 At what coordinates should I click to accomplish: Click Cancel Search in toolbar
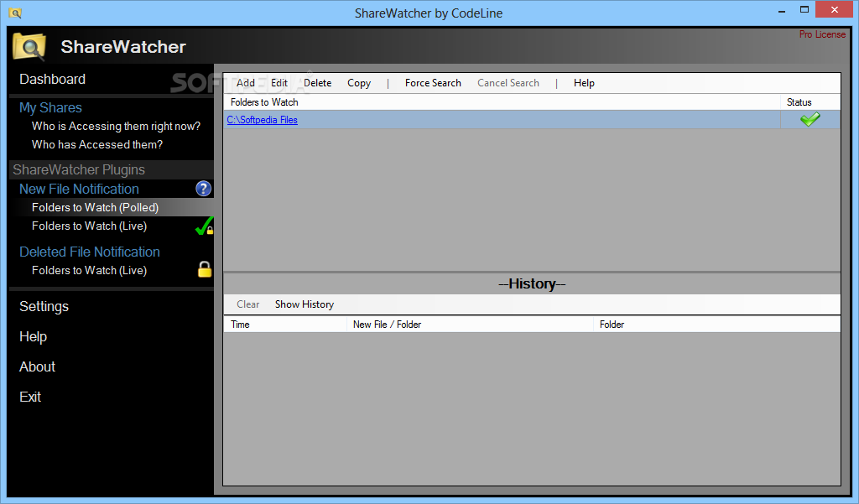pos(508,83)
